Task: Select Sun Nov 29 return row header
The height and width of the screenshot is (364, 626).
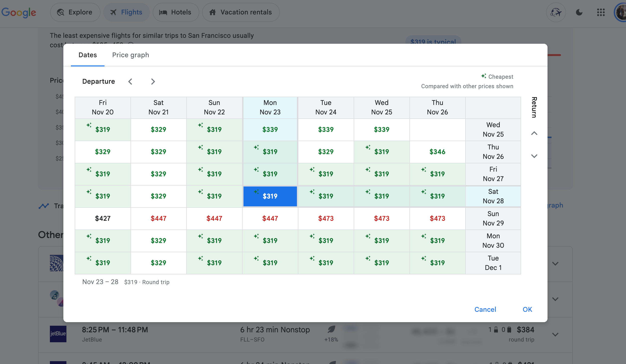Action: 493,218
